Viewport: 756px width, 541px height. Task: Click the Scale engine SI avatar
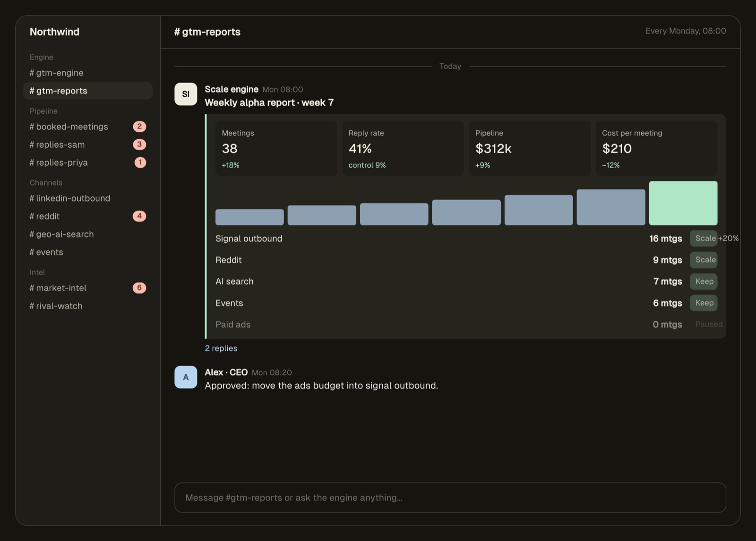[x=186, y=94]
